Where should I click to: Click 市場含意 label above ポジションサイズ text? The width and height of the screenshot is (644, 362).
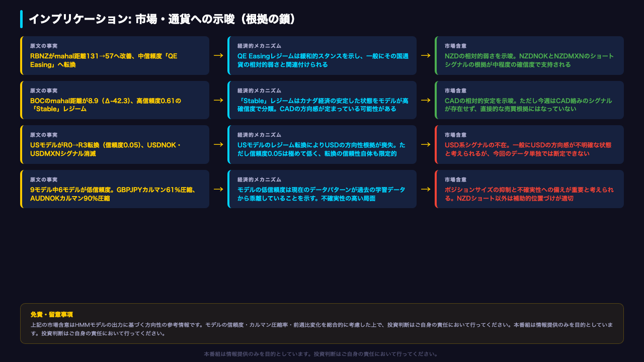point(456,180)
